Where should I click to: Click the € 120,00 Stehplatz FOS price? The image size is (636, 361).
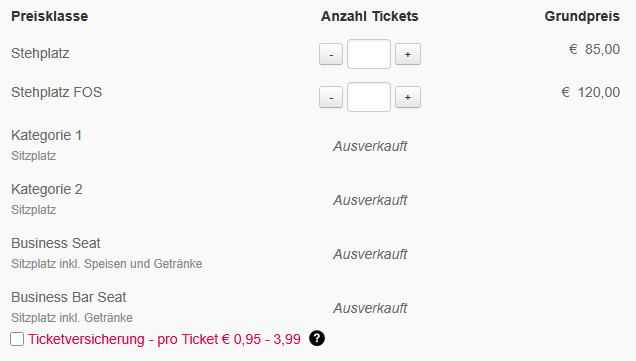coord(591,92)
